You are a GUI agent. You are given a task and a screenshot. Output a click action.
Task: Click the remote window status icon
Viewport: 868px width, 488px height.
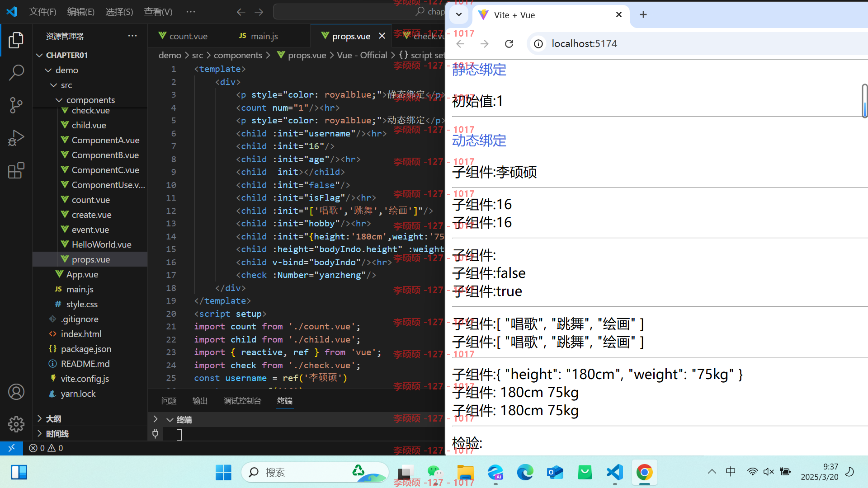point(12,448)
